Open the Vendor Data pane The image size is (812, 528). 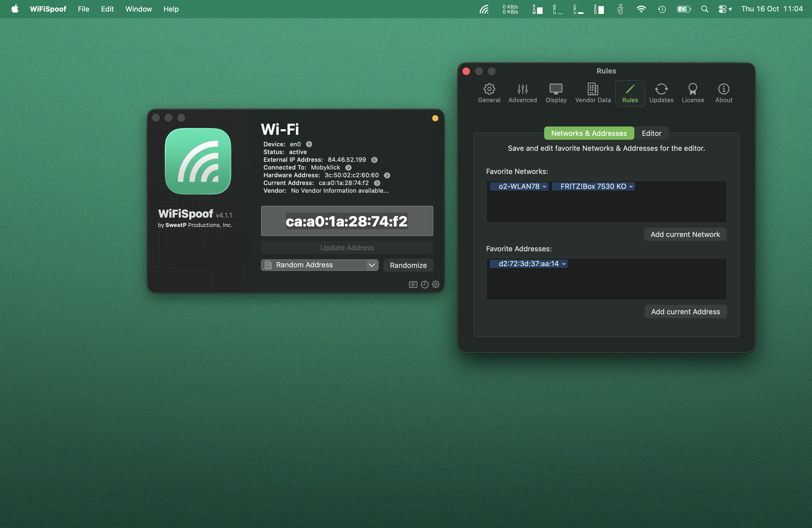[593, 93]
